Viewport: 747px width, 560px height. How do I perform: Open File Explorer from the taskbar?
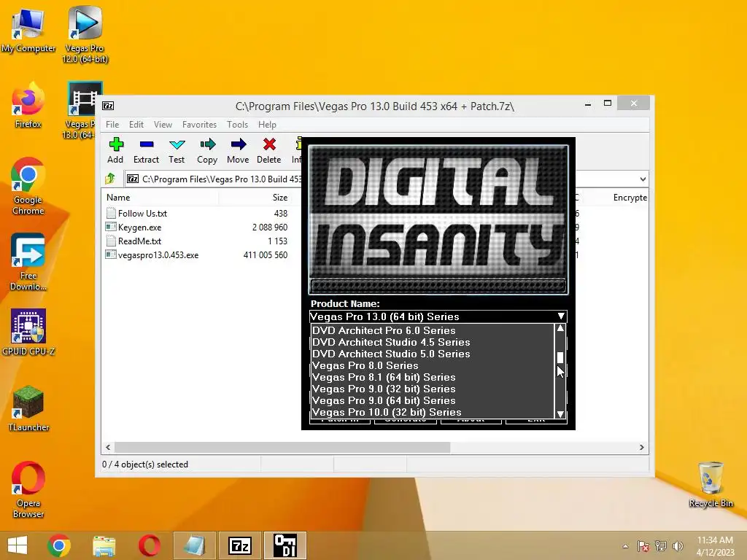[104, 545]
